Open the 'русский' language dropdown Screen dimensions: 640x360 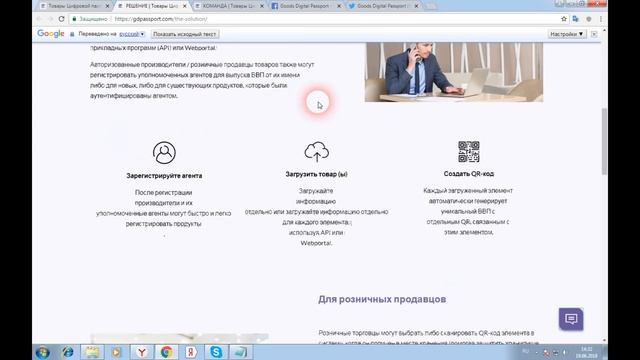pos(132,34)
